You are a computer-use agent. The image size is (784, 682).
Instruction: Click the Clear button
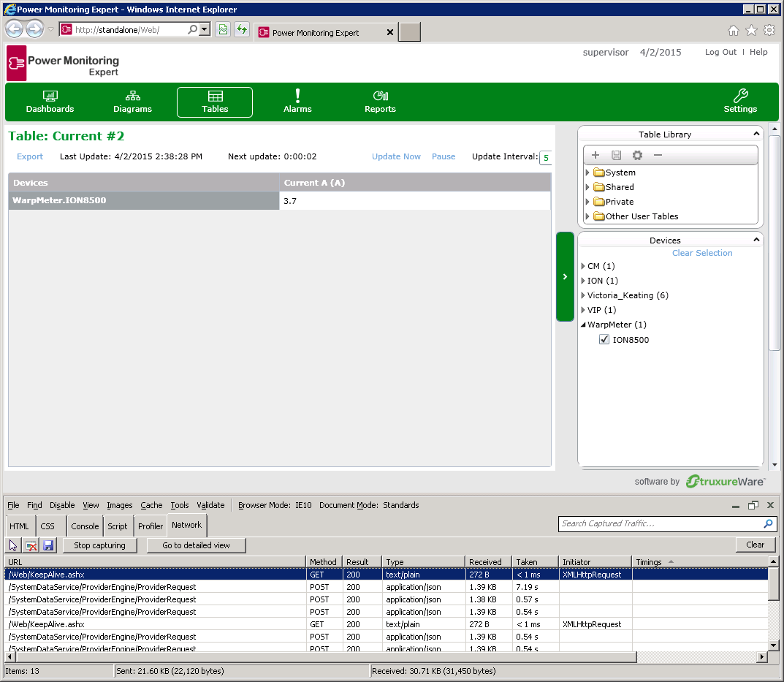755,545
